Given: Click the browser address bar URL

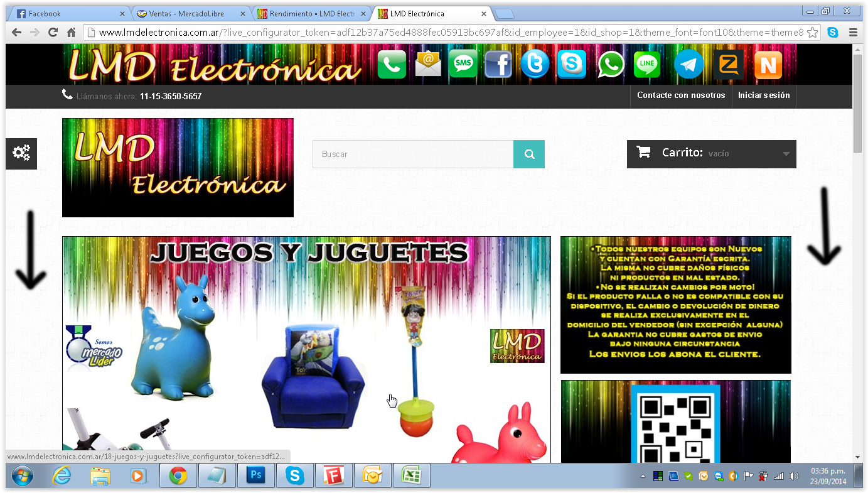Looking at the screenshot, I should 451,33.
